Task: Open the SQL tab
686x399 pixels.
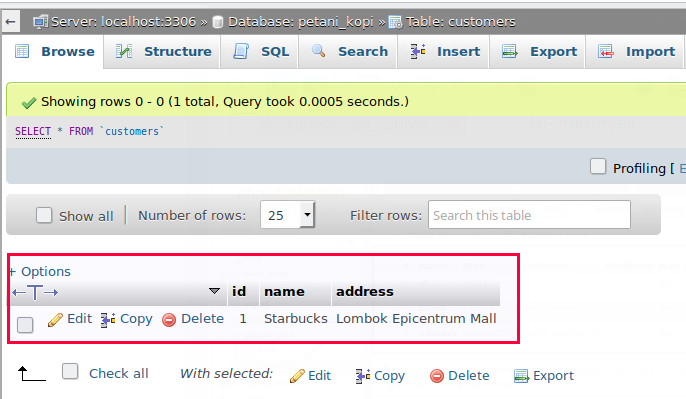Action: [261, 52]
